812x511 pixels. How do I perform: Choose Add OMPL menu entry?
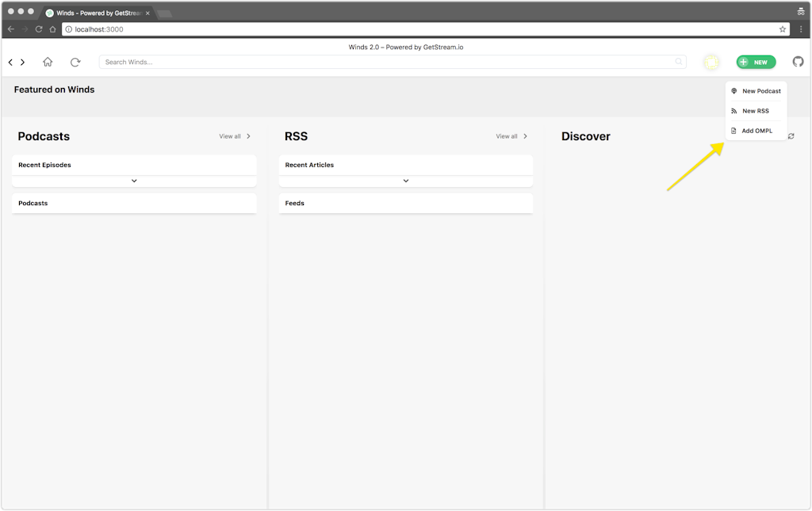click(756, 131)
